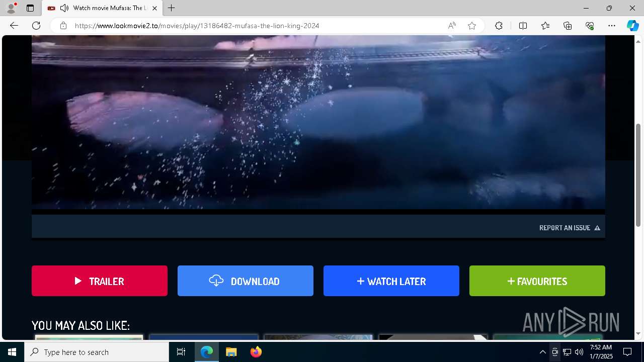Open the Windows Start menu
Image resolution: width=644 pixels, height=362 pixels.
click(12, 352)
